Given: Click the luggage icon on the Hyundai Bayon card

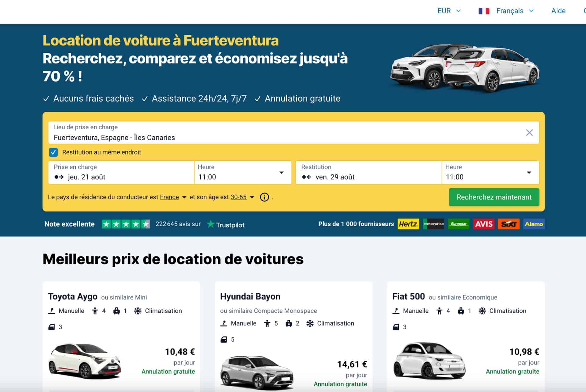Looking at the screenshot, I should click(289, 323).
